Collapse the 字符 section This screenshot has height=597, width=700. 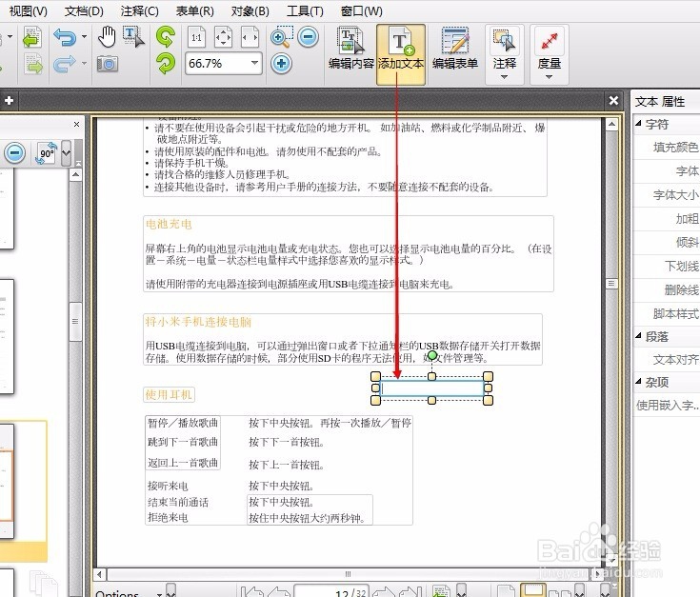[x=638, y=124]
